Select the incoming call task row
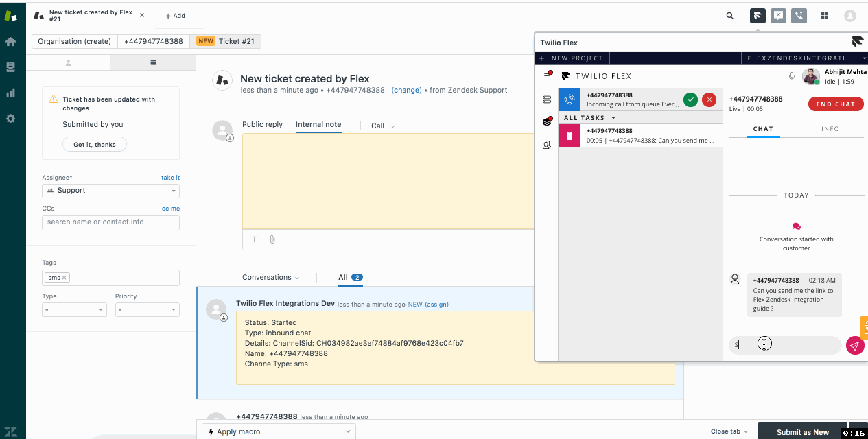The height and width of the screenshot is (439, 868). click(640, 99)
